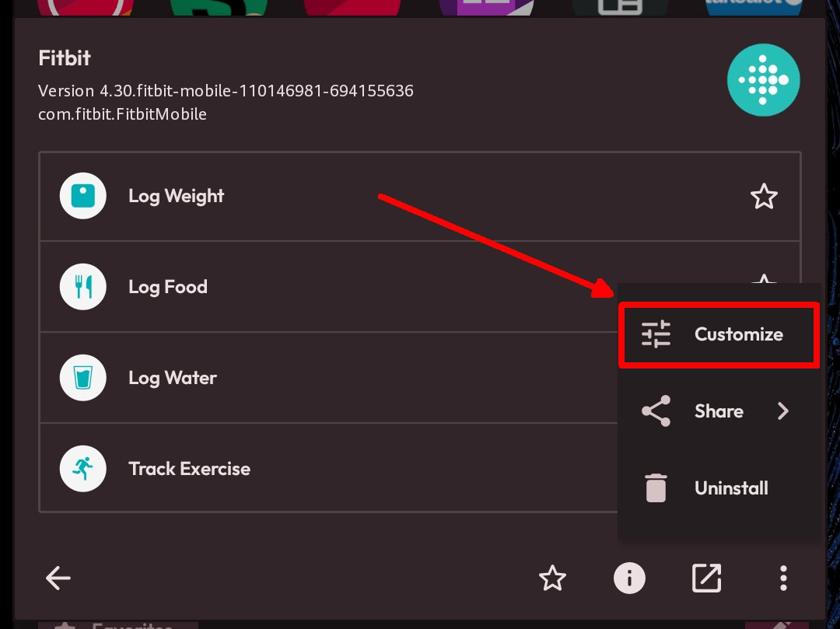Tap the Log Water shortcut label

pyautogui.click(x=173, y=378)
